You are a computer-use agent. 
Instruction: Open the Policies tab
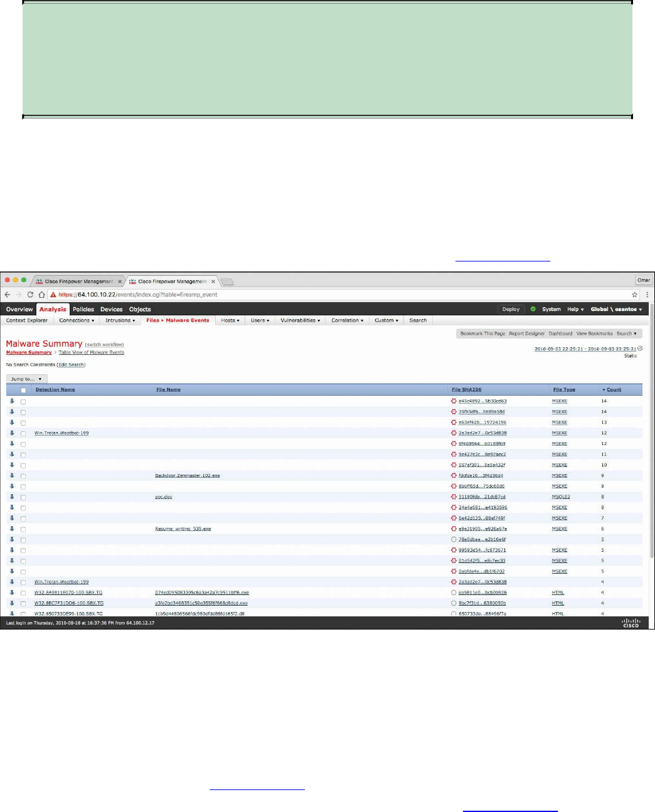[83, 309]
